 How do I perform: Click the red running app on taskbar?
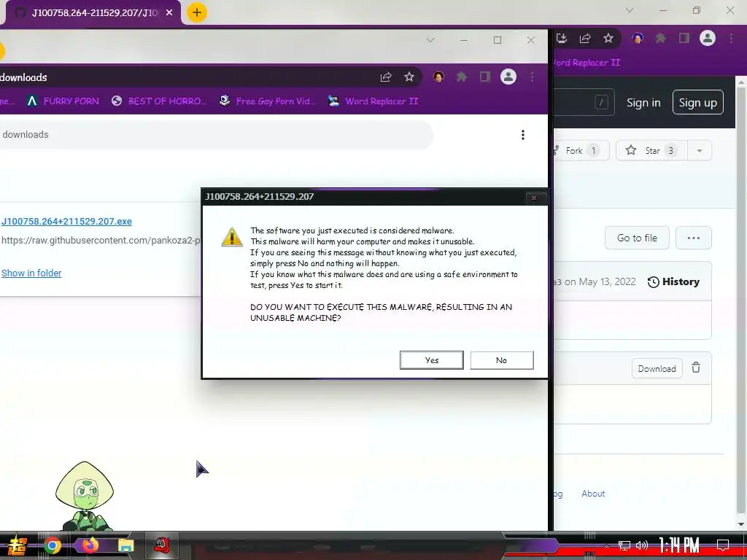pos(162,545)
